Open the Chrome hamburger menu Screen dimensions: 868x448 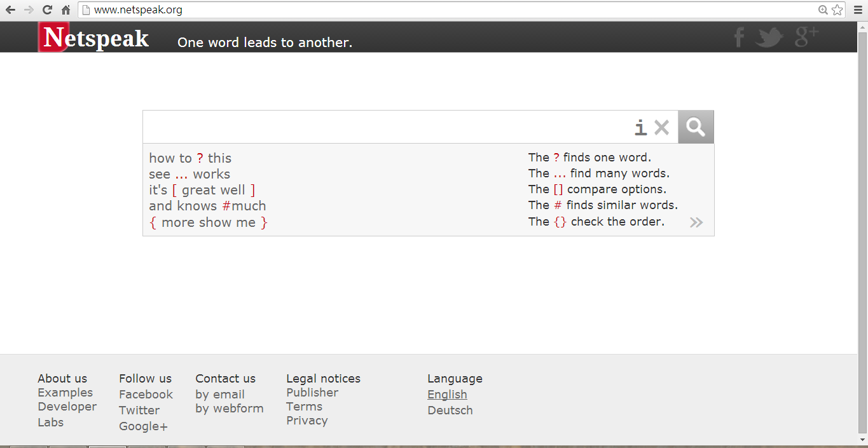click(856, 10)
